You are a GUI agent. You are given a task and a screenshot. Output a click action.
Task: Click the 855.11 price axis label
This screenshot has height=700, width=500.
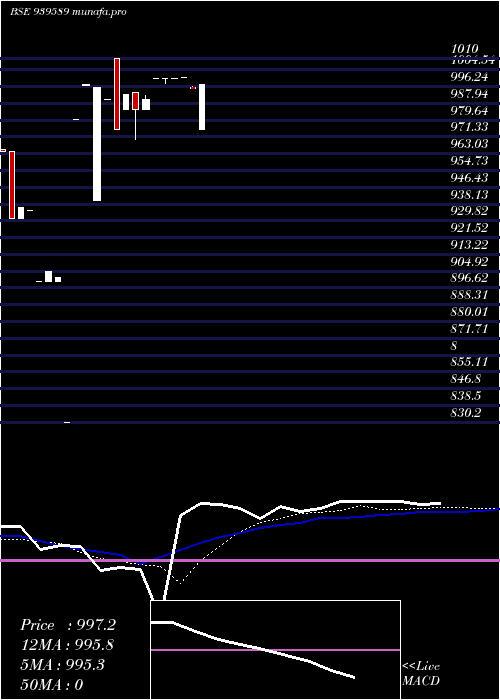point(469,362)
